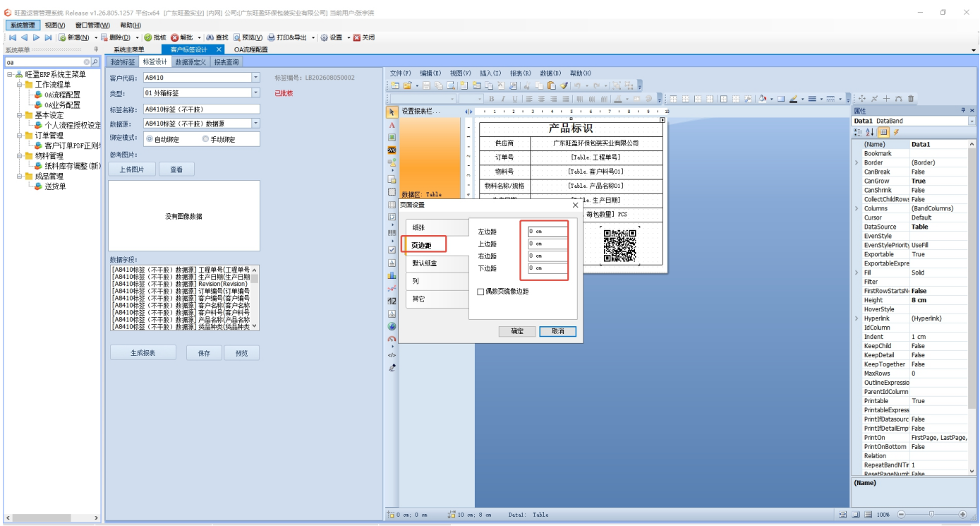Screen dimensions: 980x526
Task: Expand the Border property row
Action: 857,162
